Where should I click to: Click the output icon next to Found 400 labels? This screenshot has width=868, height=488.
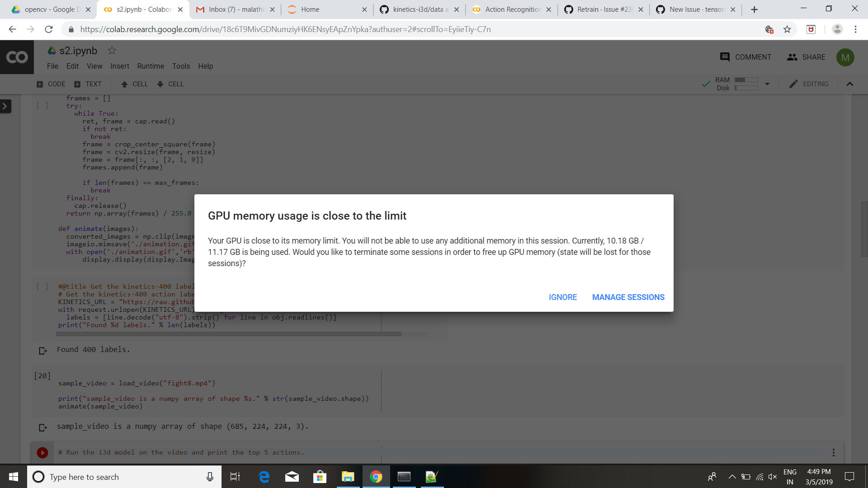click(x=43, y=351)
